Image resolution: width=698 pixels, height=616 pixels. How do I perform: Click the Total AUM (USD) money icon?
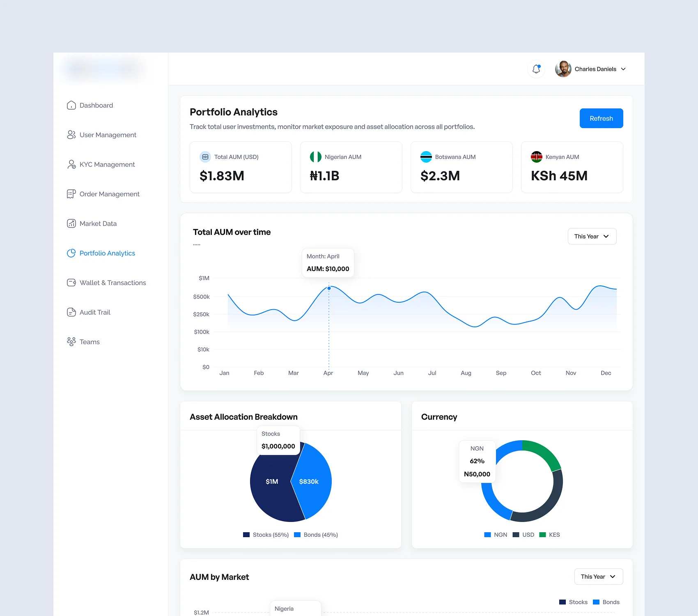[205, 157]
